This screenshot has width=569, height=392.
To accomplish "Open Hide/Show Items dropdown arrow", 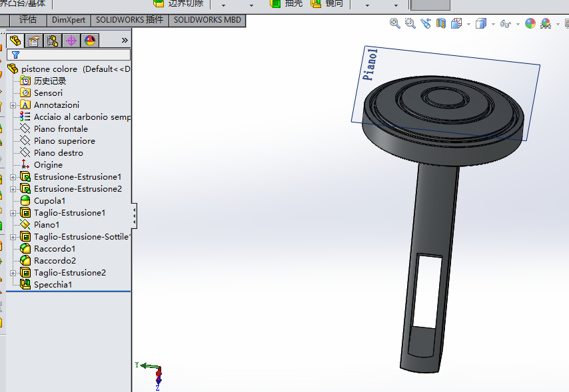I will click(x=518, y=25).
